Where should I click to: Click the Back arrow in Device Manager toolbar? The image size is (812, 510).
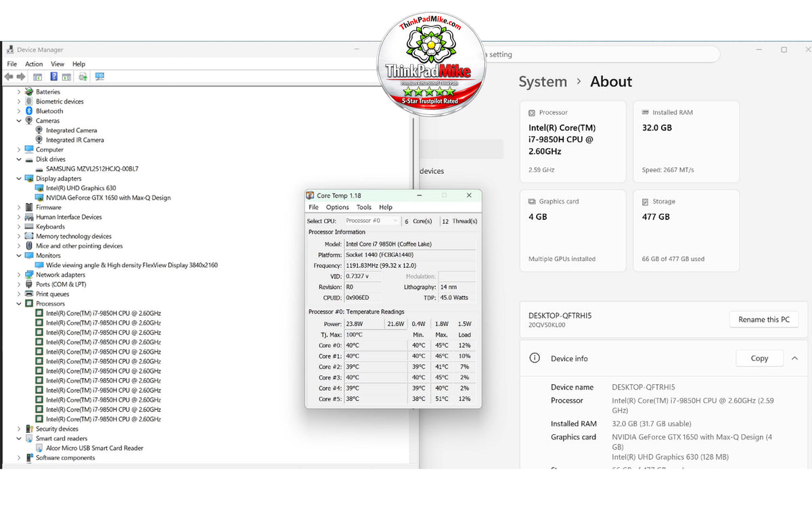point(9,77)
